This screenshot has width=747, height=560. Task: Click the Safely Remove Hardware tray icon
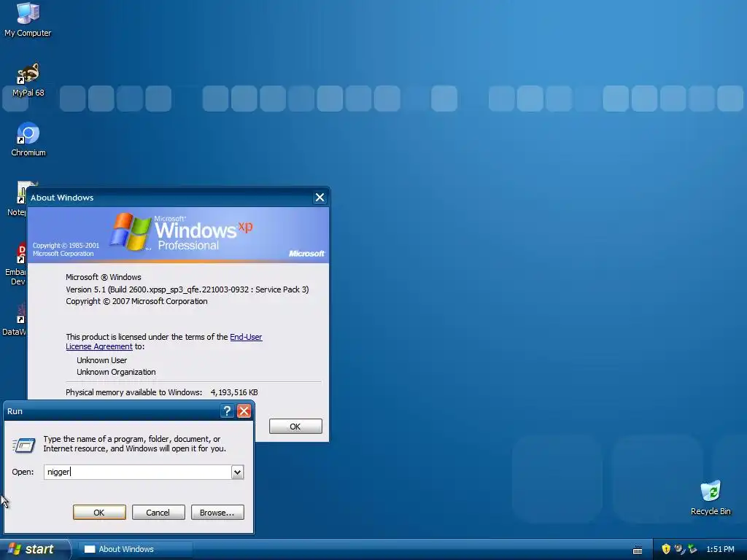click(x=692, y=549)
